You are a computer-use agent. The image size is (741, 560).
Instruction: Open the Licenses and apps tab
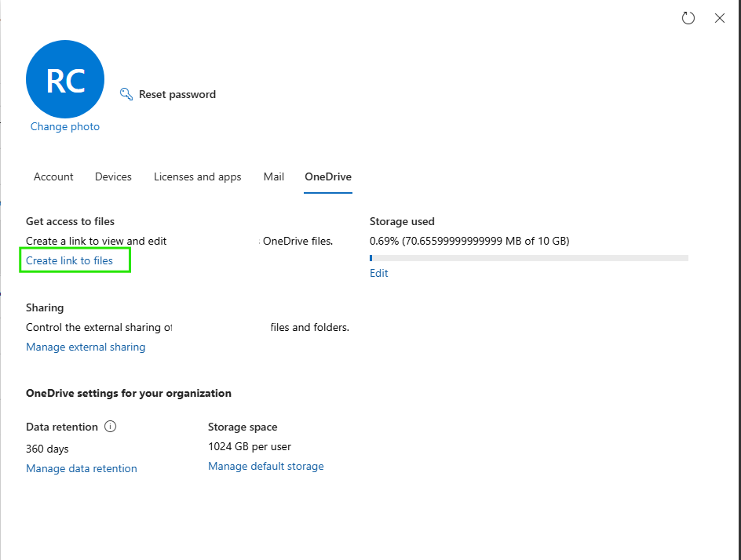click(x=198, y=176)
